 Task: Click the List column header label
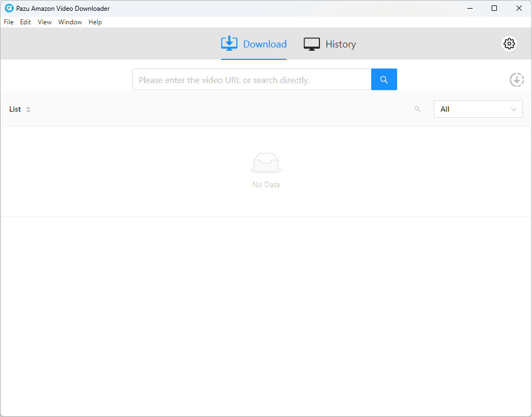(15, 109)
